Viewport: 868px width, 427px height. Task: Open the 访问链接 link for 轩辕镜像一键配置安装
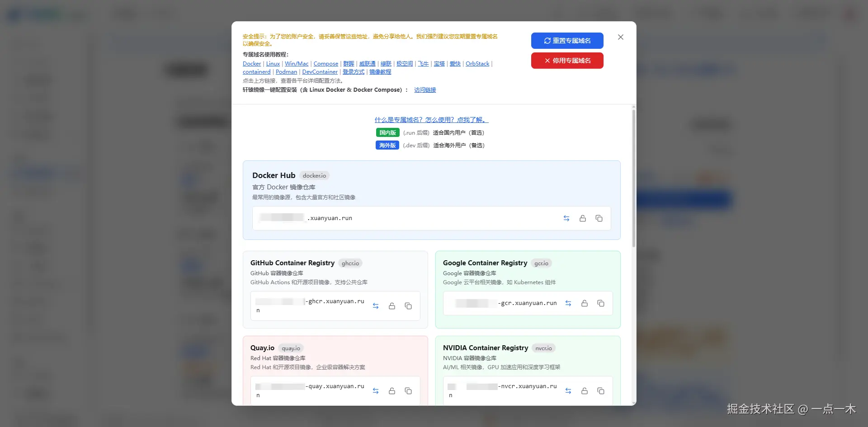pyautogui.click(x=425, y=89)
